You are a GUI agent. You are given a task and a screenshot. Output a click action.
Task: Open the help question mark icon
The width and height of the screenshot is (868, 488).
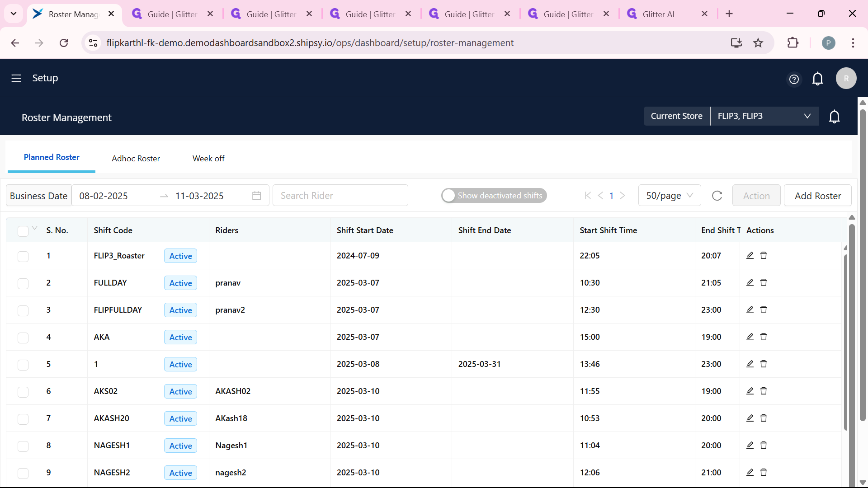point(794,80)
